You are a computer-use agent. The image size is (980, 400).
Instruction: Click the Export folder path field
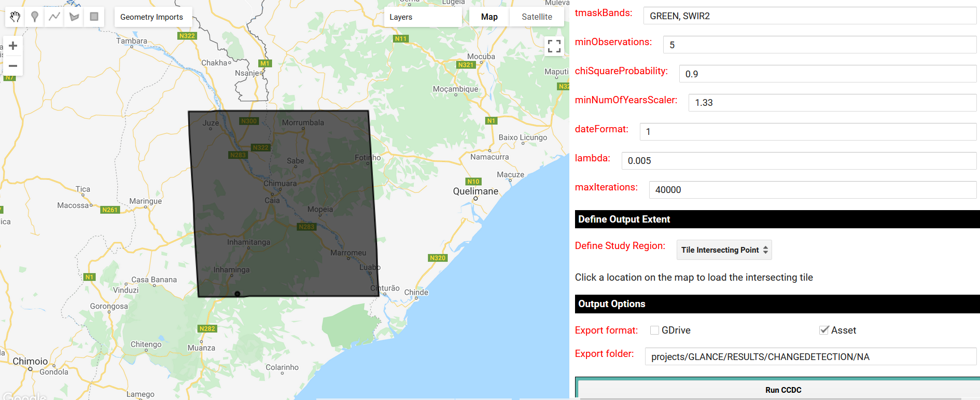[810, 357]
